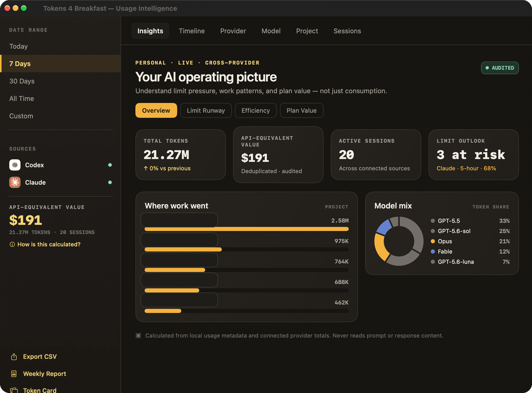Choose Custom date range
Viewport: 532px width, 393px height.
[60, 116]
